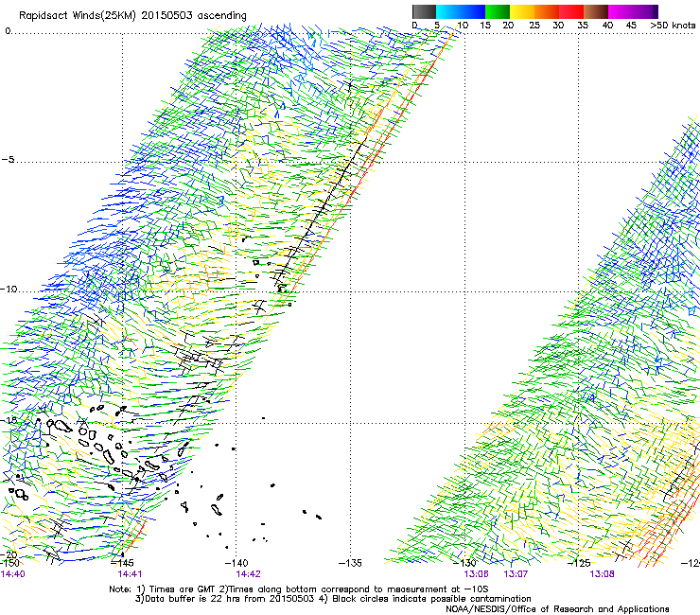The height and width of the screenshot is (615, 700).
Task: Click the 'NOAA/NESDIS/Office of Research and Applications' credit
Action: (557, 609)
